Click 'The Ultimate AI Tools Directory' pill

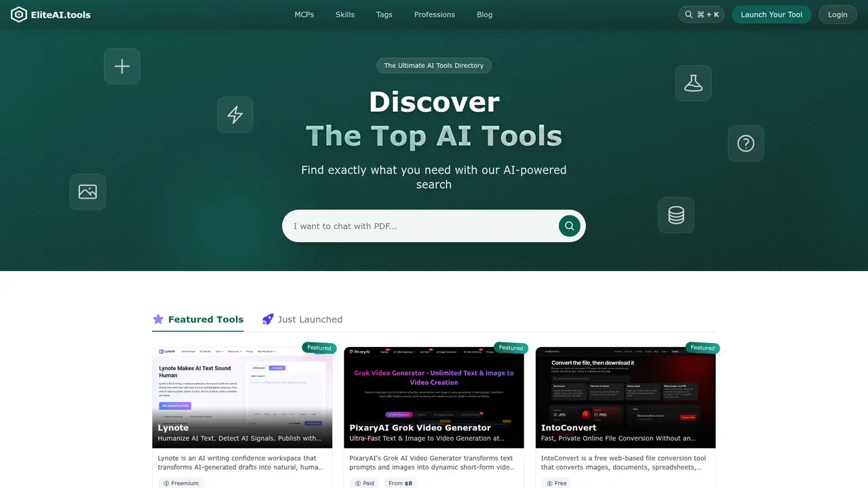[434, 66]
